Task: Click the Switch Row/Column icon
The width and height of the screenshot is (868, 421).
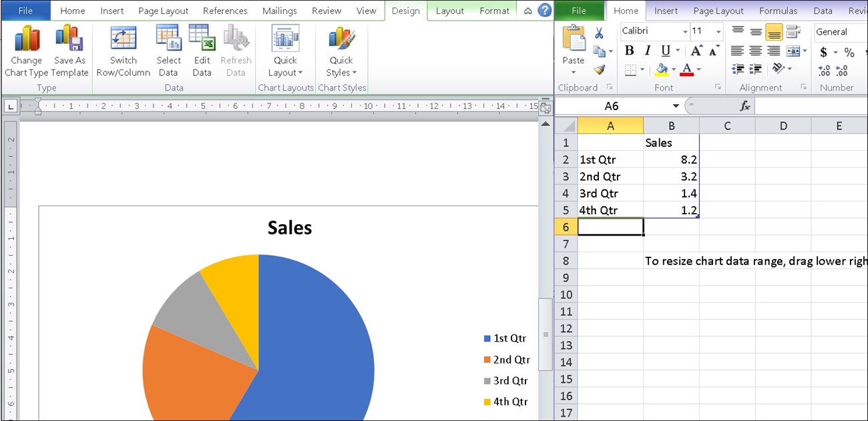Action: [123, 40]
